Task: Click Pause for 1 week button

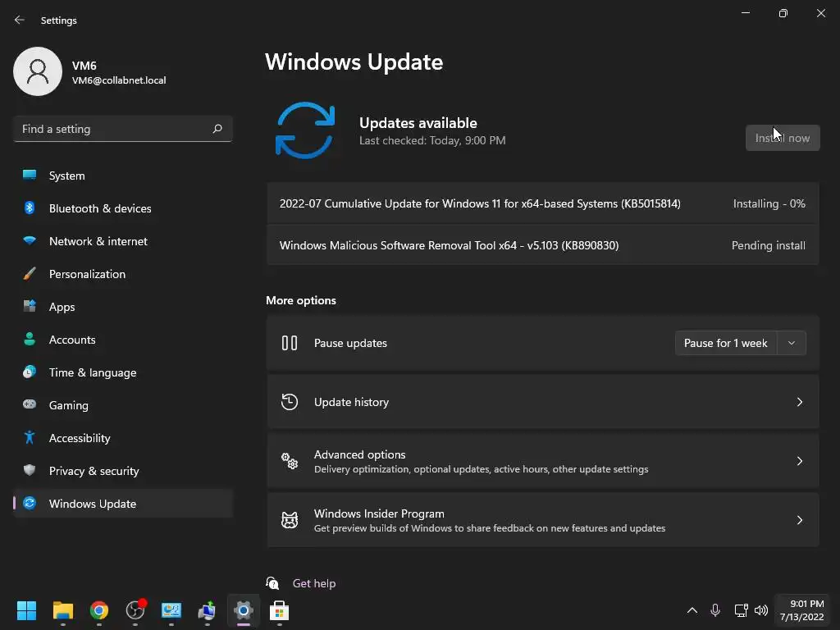Action: pos(725,343)
